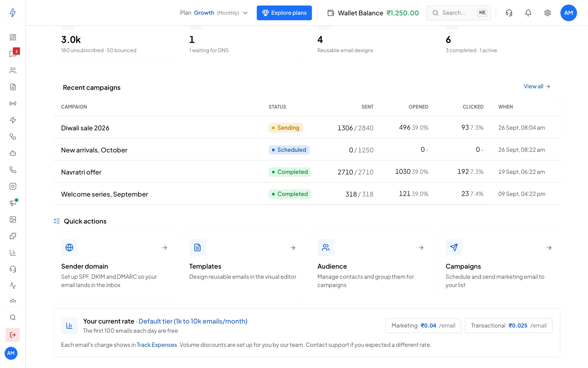This screenshot has height=368, width=588.
Task: Click the Explore plans button
Action: [x=284, y=13]
